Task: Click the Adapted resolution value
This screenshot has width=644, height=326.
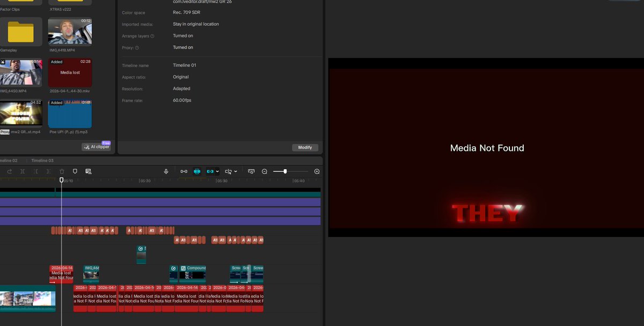Action: [181, 89]
